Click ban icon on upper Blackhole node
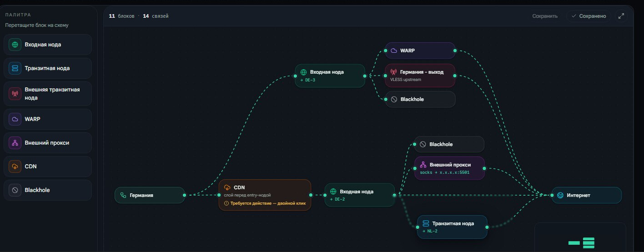Image resolution: width=644 pixels, height=252 pixels. [x=394, y=99]
